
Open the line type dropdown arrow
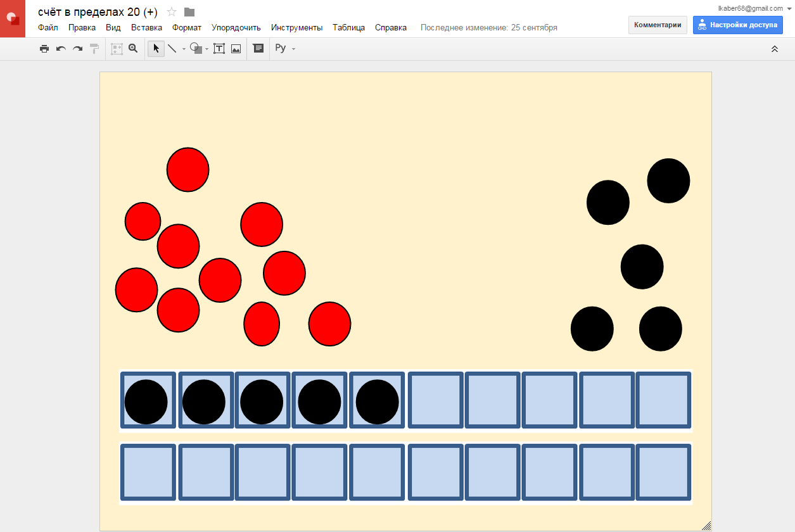tap(184, 49)
